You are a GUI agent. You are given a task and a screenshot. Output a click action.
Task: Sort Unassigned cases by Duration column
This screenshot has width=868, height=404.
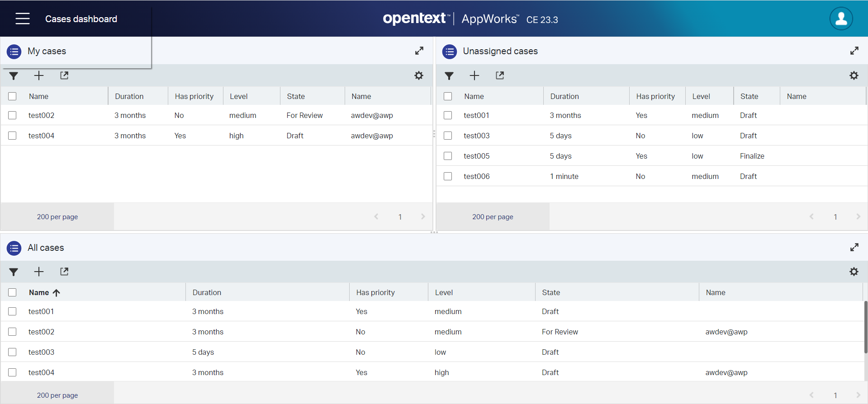pyautogui.click(x=564, y=96)
